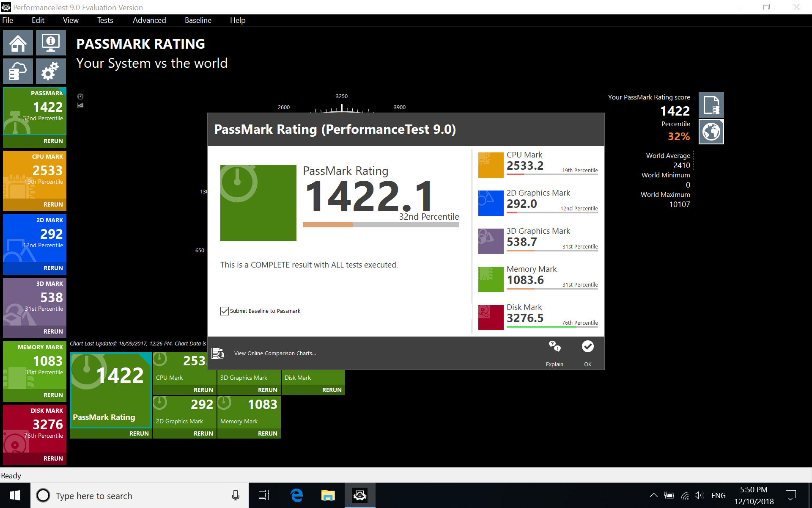Image resolution: width=812 pixels, height=508 pixels.
Task: Open PerformanceTest from the taskbar
Action: tap(360, 495)
